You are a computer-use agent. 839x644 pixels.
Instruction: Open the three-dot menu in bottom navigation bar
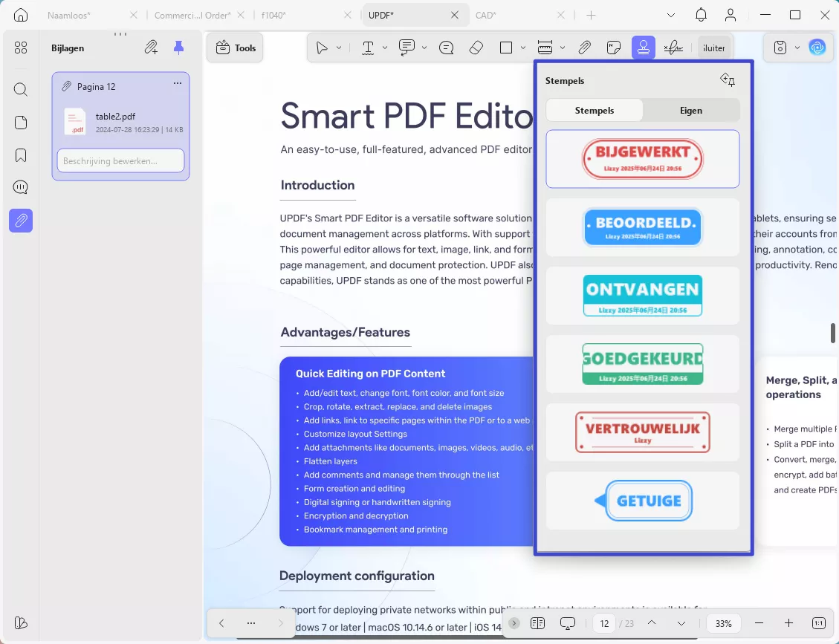pos(251,623)
